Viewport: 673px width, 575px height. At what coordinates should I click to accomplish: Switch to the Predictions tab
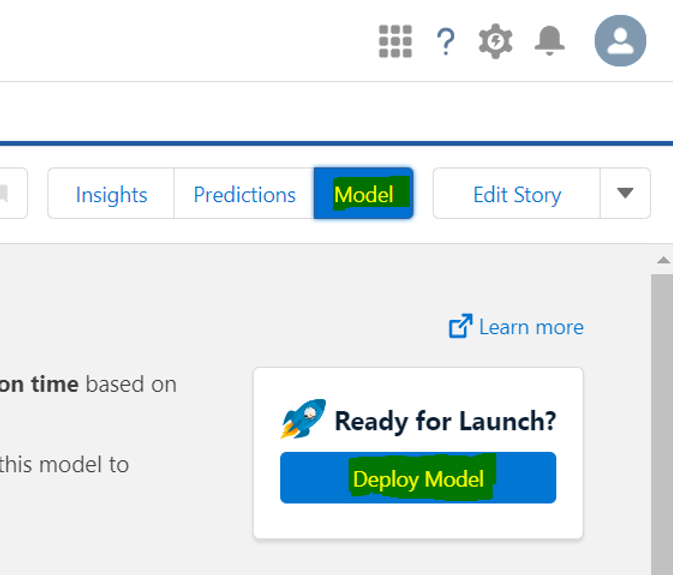click(x=244, y=194)
